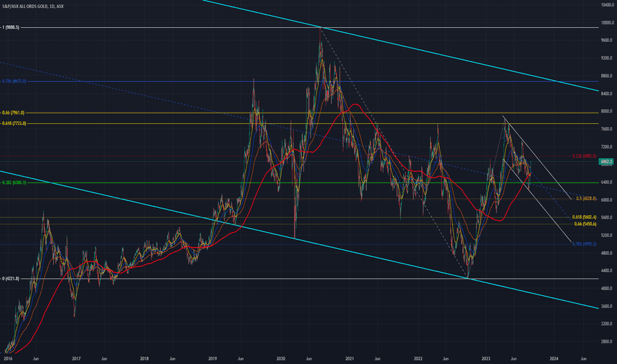The image size is (617, 364).
Task: Click the current price tag 6862.3
Action: (x=606, y=161)
